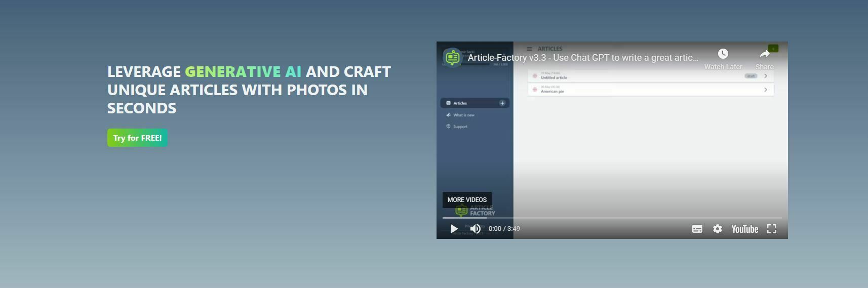Click the Article-Factory channel avatar
Screen dimensions: 868x288
[x=452, y=58]
